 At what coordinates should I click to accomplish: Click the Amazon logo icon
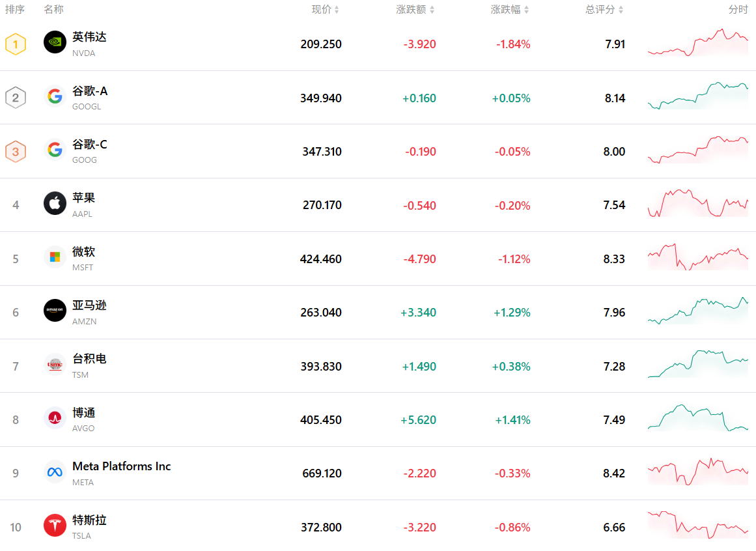click(x=55, y=311)
